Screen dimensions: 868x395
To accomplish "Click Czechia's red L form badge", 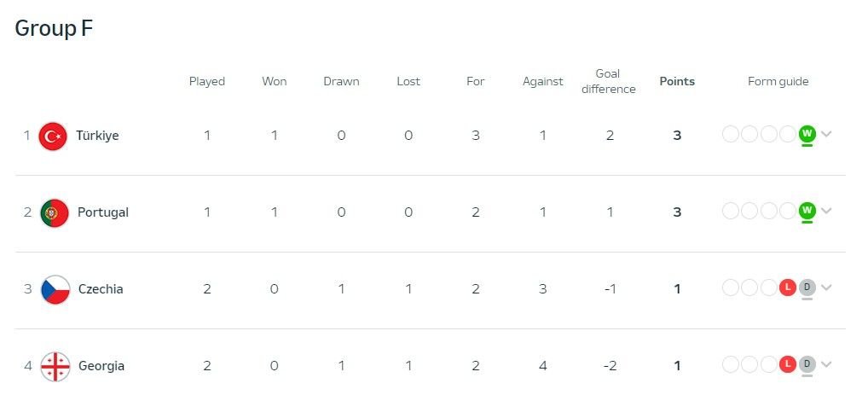I will pos(787,287).
